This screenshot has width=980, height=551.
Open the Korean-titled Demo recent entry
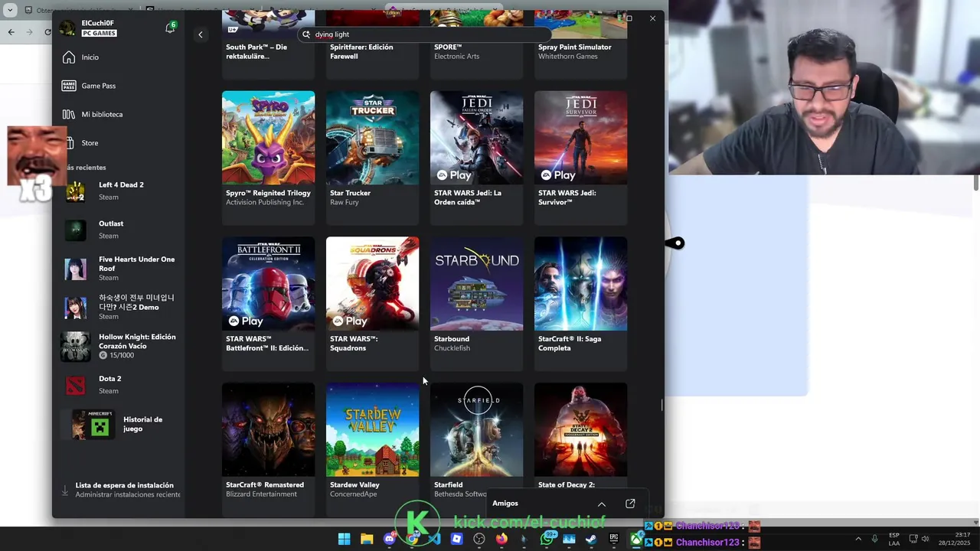(119, 307)
